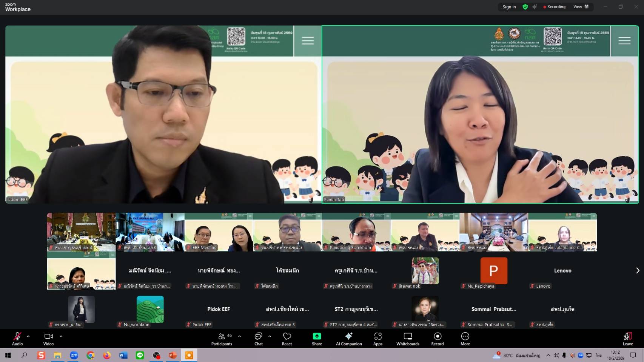
Task: Open LINE app from Windows taskbar
Action: tap(140, 355)
